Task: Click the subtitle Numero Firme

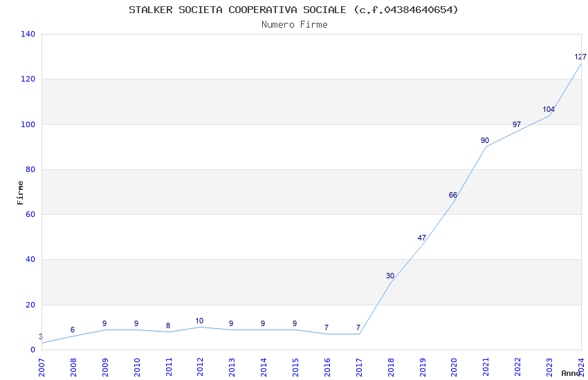Action: tap(295, 25)
